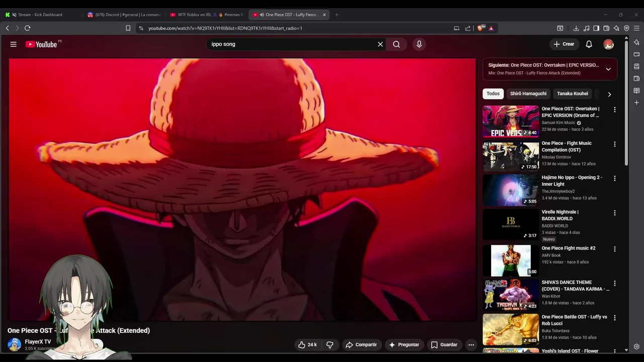Image resolution: width=644 pixels, height=362 pixels.
Task: Open options for One Piece Fight music #2
Action: [614, 249]
